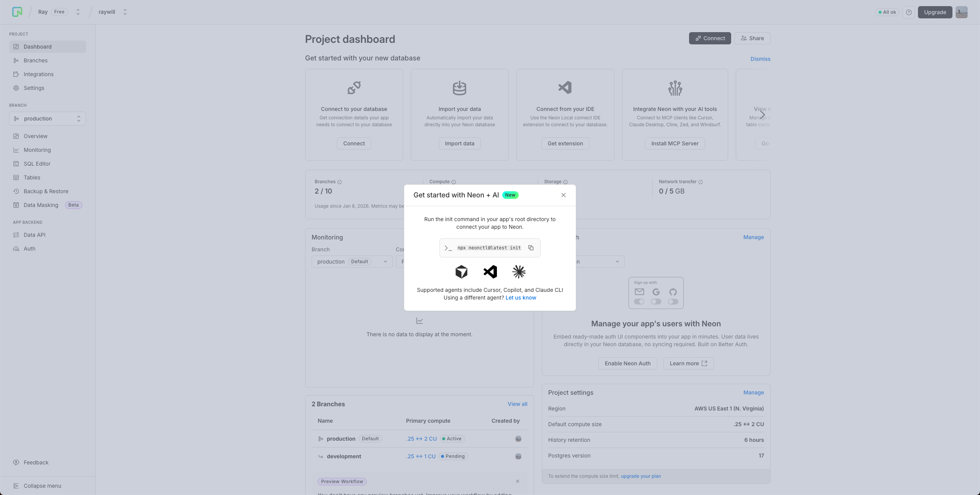Copy the npx neonctl init command
The height and width of the screenshot is (495, 980).
tap(531, 248)
